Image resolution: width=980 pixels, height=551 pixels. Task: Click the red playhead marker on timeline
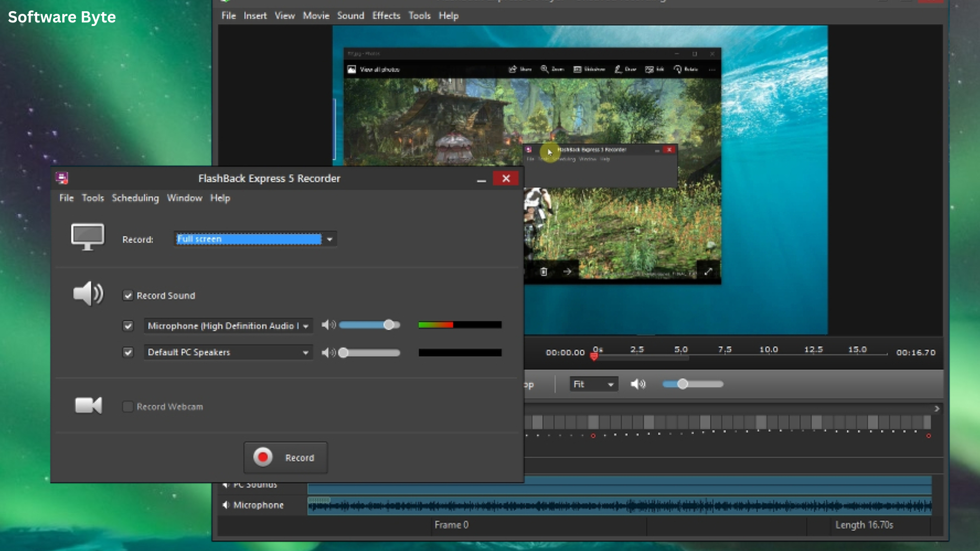594,356
